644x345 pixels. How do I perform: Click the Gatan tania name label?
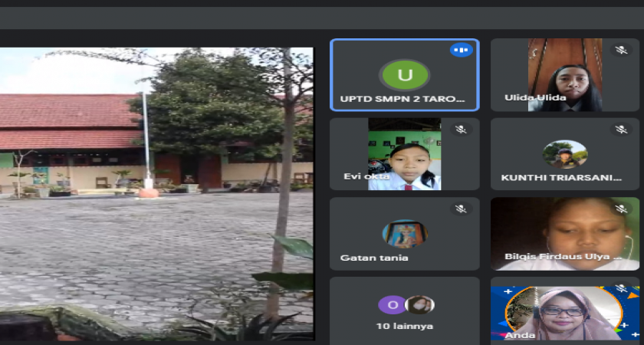(374, 258)
